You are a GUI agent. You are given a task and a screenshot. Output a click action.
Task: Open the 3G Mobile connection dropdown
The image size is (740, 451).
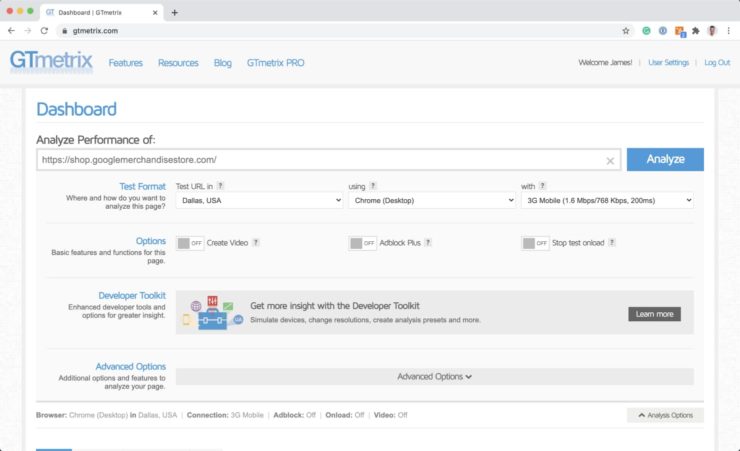[607, 200]
